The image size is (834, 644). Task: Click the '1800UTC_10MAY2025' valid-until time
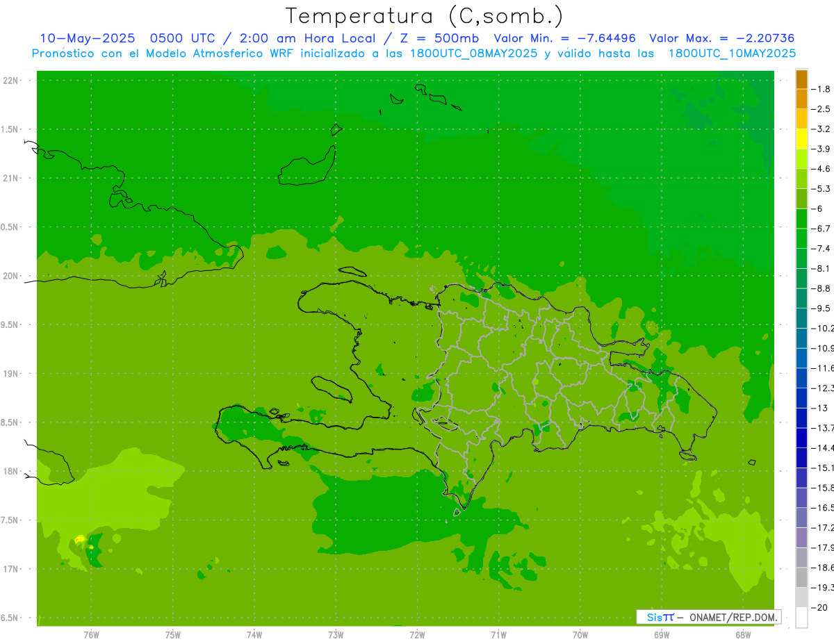tap(732, 53)
